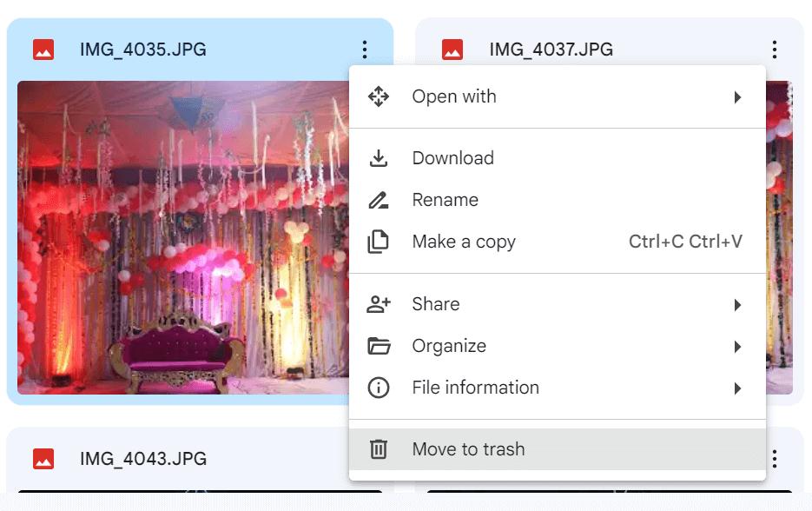Open the three-dot menu on the bottom-right file card

[774, 459]
